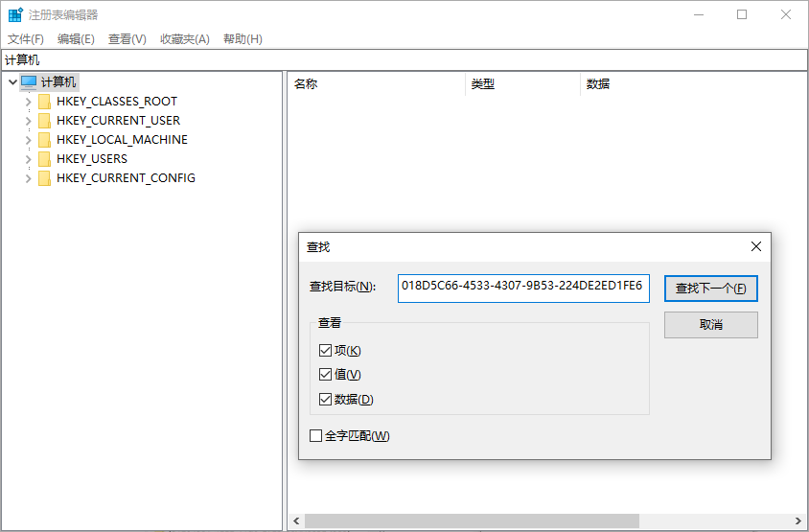The image size is (809, 532).
Task: Click the horizontal scrollbar thumb in values pane
Action: tap(472, 520)
